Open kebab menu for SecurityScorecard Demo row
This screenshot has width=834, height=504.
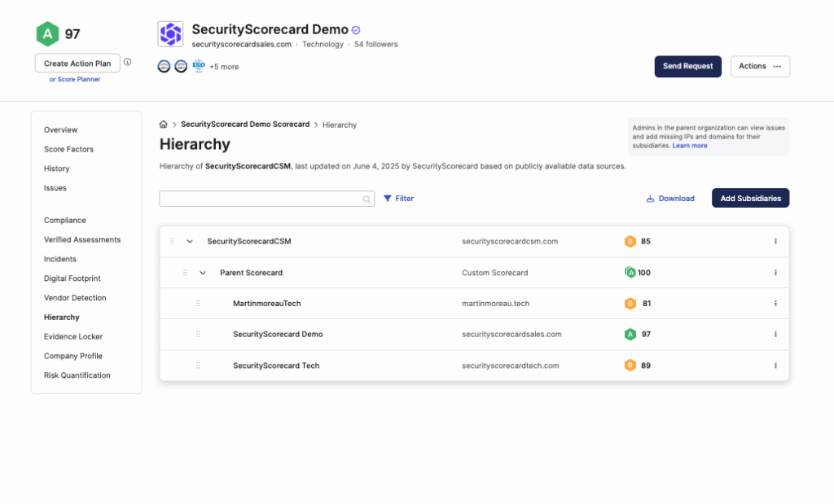tap(775, 335)
